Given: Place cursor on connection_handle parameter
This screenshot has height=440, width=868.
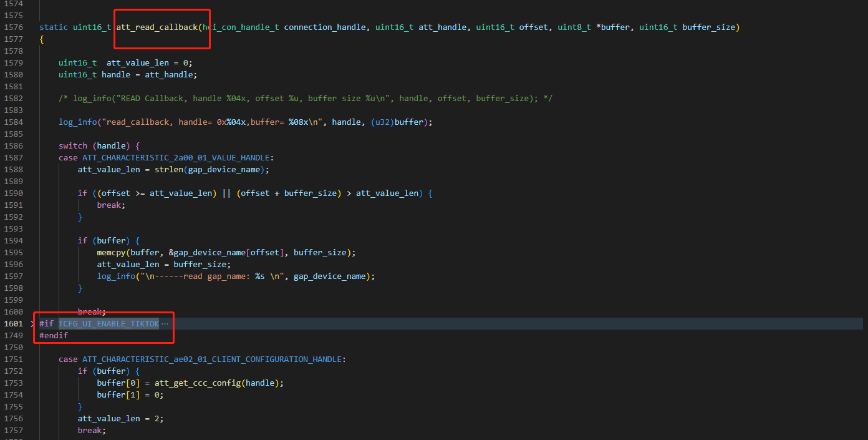Looking at the screenshot, I should tap(325, 27).
